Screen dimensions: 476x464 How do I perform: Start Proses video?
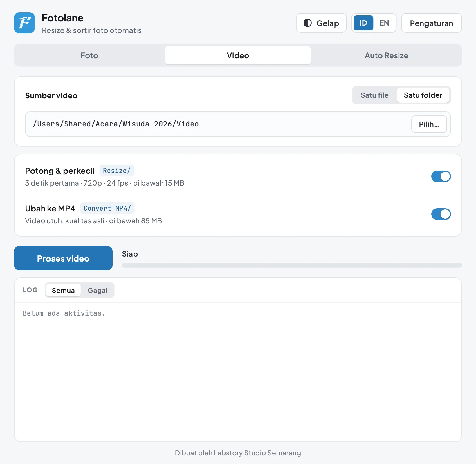tap(63, 258)
